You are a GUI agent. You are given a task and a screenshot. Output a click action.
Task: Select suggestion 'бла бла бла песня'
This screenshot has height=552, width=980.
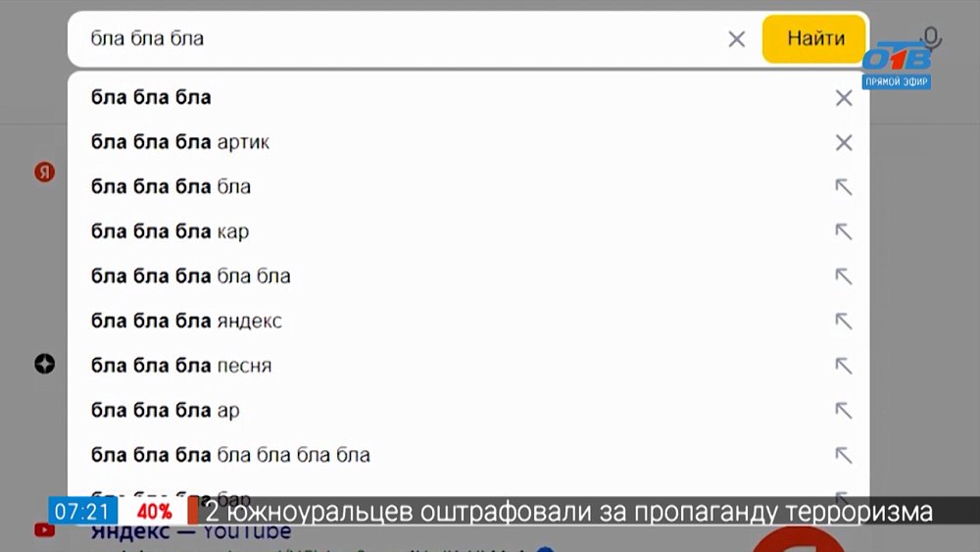(x=467, y=365)
